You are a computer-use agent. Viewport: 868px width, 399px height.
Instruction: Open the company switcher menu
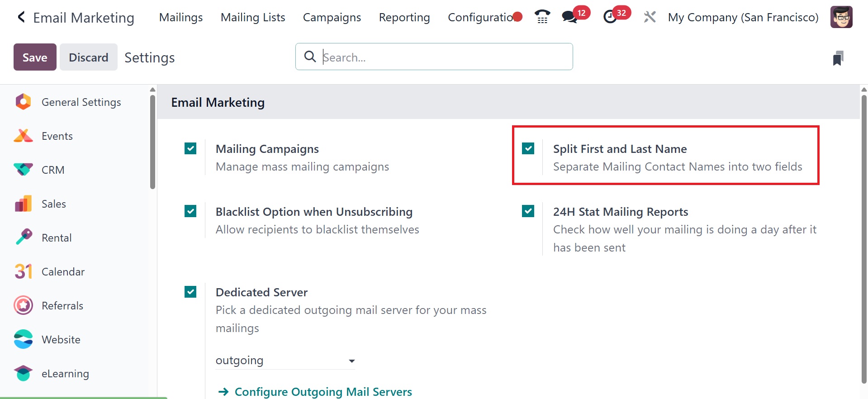click(743, 17)
